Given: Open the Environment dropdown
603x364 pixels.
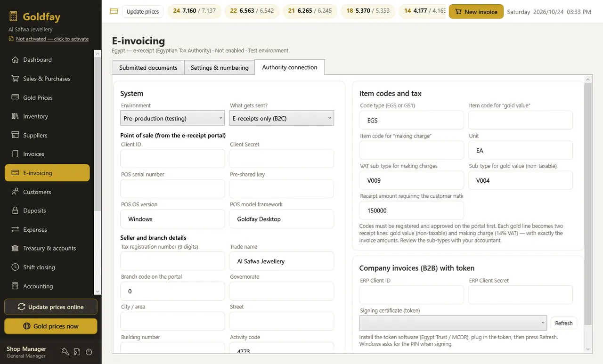Looking at the screenshot, I should 172,118.
